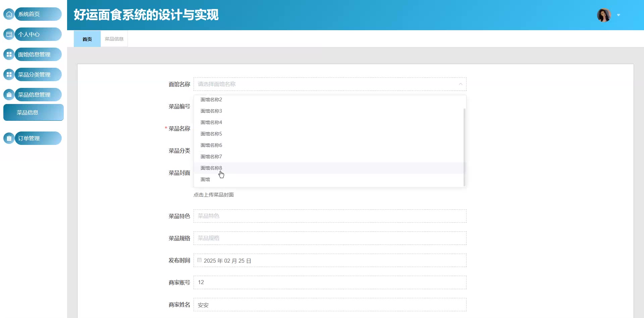Click the home icon beside 系统首页
644x318 pixels.
(9, 14)
